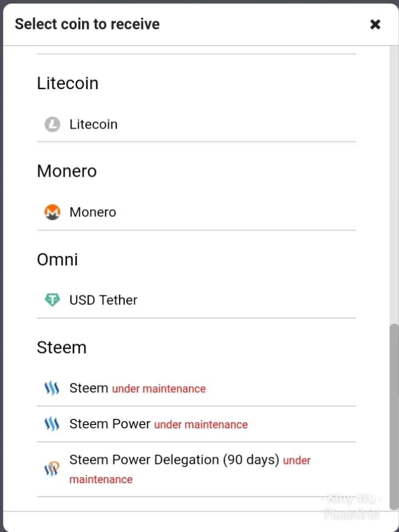Select Steem Power Delegation (90 days)
This screenshot has width=399, height=532.
pyautogui.click(x=196, y=469)
